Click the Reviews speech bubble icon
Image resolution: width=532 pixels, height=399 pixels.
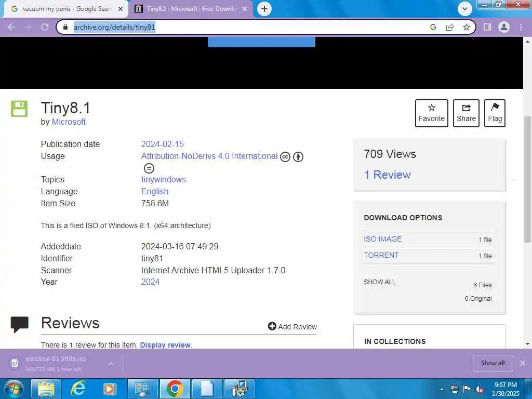point(19,324)
